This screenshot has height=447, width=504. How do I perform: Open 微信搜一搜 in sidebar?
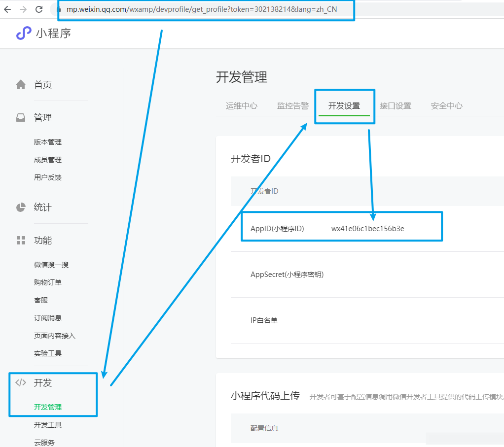pyautogui.click(x=51, y=265)
